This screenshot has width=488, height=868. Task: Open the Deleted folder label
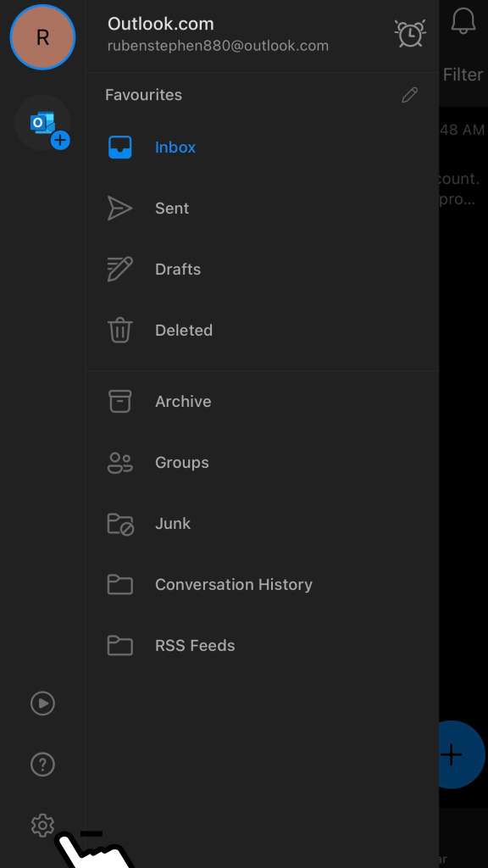[x=184, y=330]
